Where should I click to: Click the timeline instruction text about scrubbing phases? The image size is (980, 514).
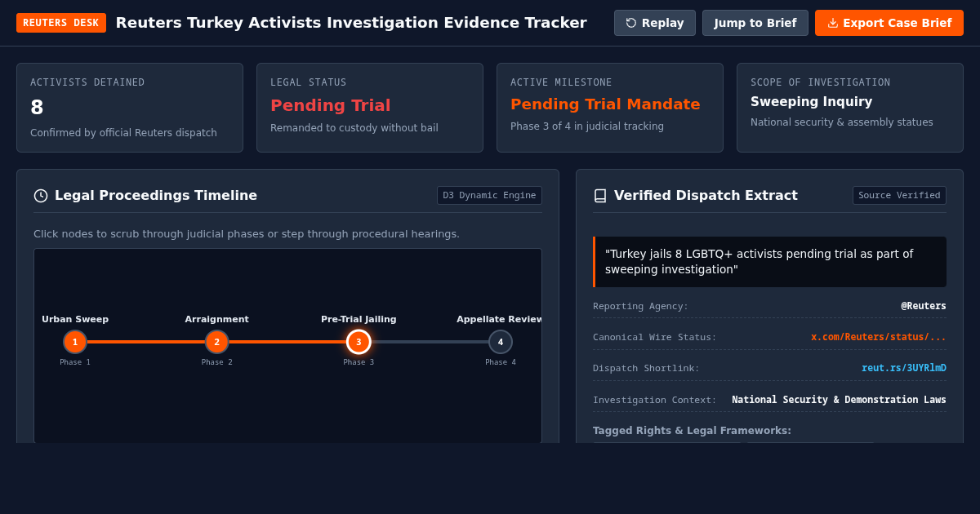pos(247,234)
